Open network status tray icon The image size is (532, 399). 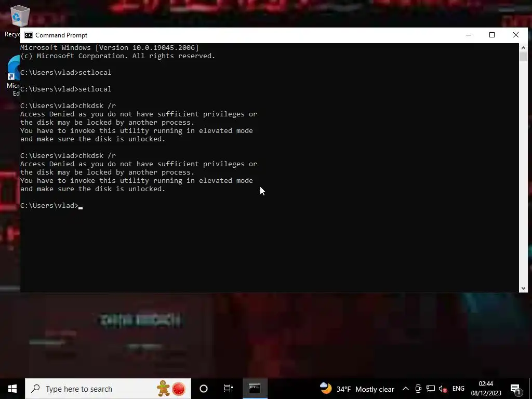(431, 389)
